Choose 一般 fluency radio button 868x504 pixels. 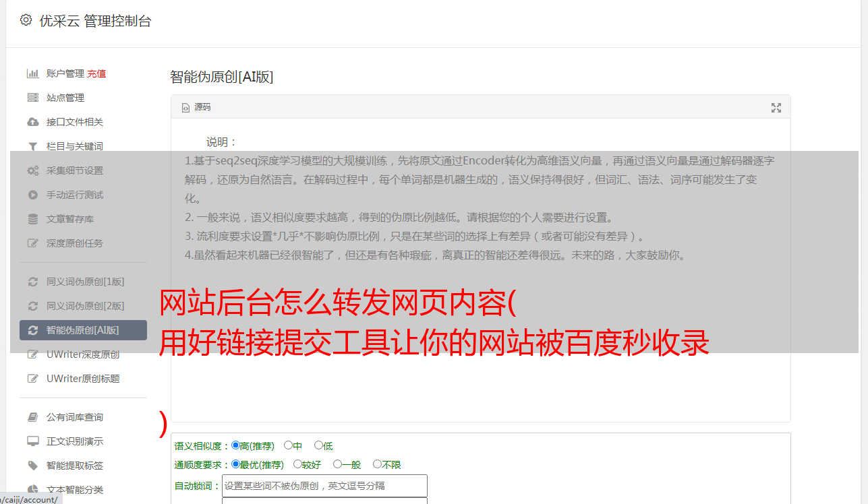(337, 464)
